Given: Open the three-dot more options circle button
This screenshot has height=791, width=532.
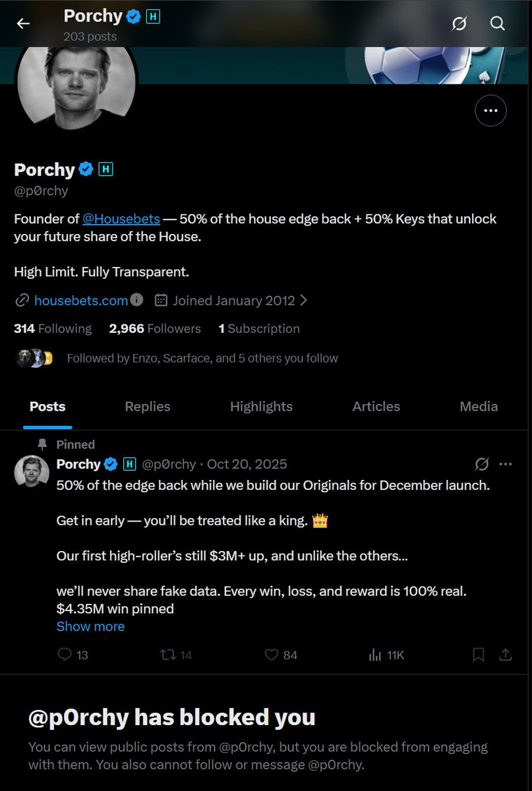Looking at the screenshot, I should click(x=490, y=111).
